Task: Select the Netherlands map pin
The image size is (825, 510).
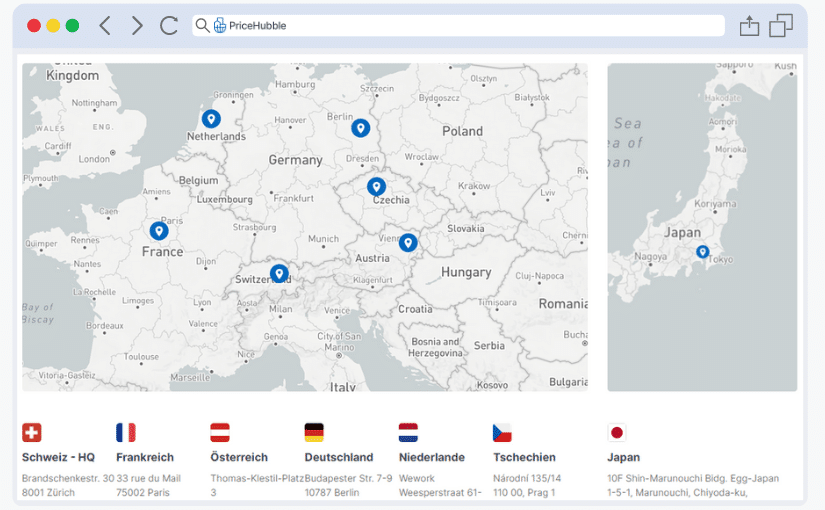Action: 211,119
